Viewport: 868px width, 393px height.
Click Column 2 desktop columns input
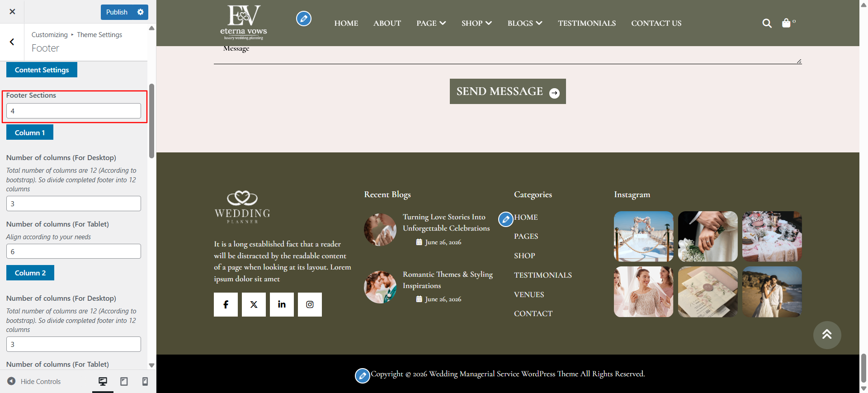pyautogui.click(x=74, y=344)
